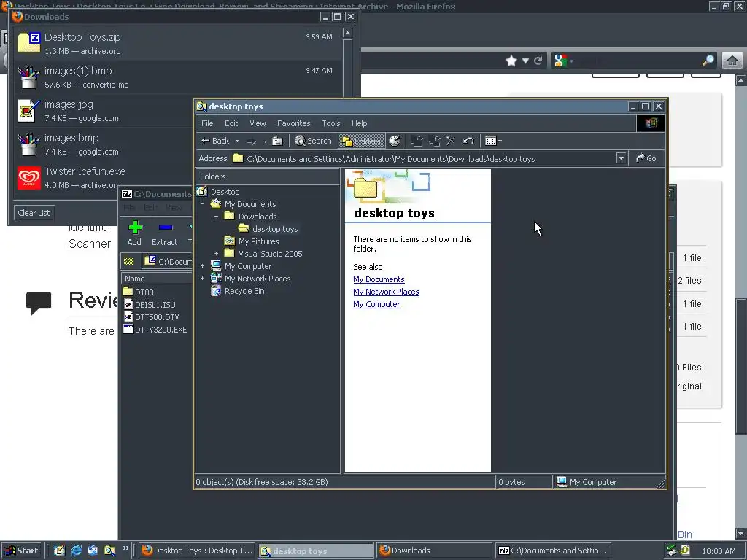Image resolution: width=747 pixels, height=560 pixels.
Task: Expand the My Computer tree node
Action: (203, 266)
